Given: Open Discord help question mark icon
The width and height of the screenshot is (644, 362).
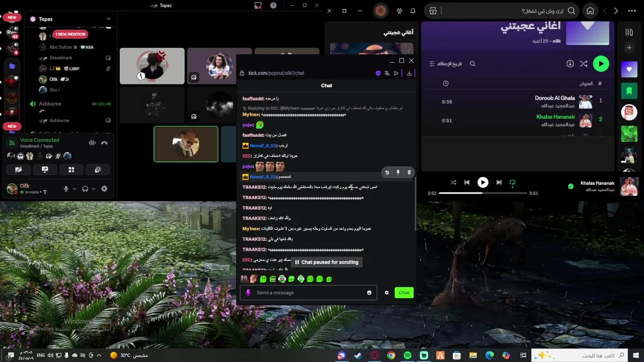Looking at the screenshot, I should [273, 6].
